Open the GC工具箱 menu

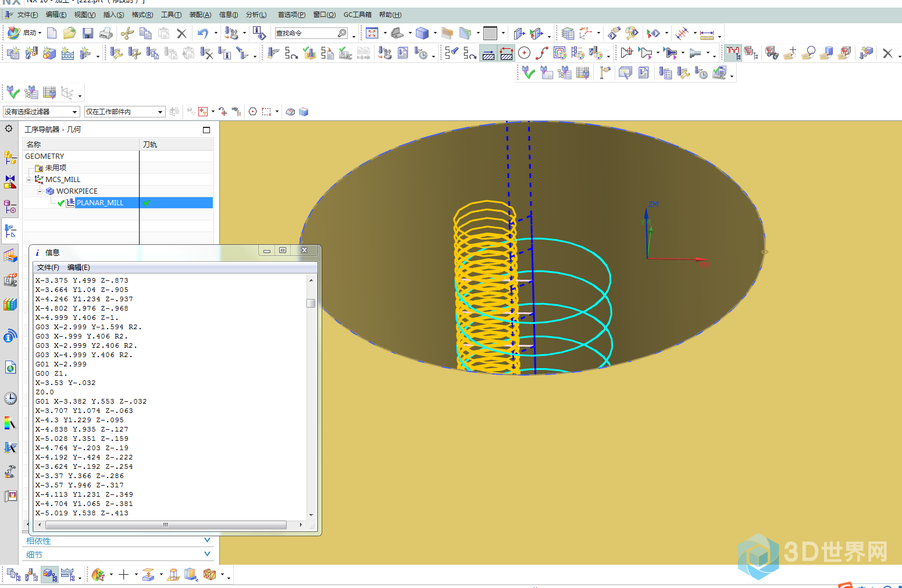pos(358,15)
